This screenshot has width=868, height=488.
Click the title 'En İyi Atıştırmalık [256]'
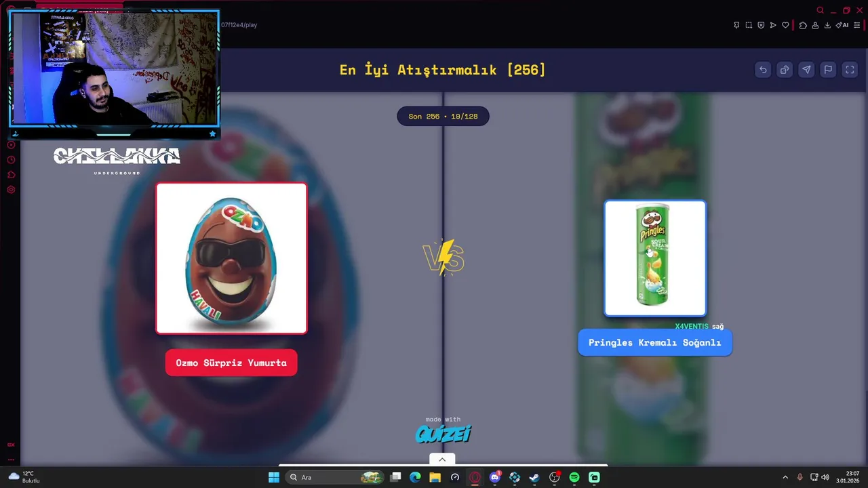tap(443, 70)
